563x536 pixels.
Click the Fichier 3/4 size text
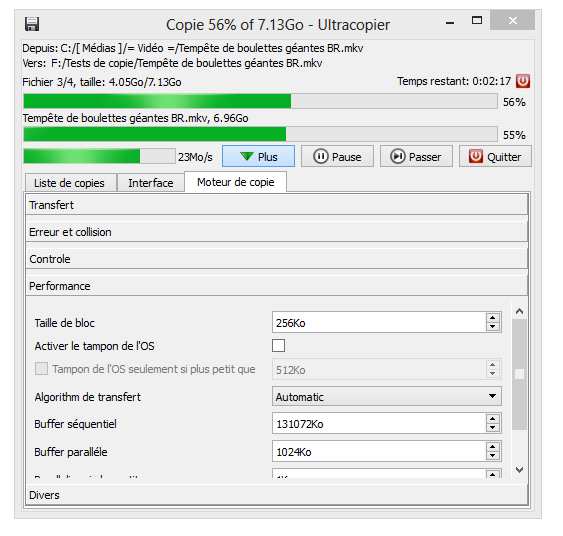click(x=102, y=82)
